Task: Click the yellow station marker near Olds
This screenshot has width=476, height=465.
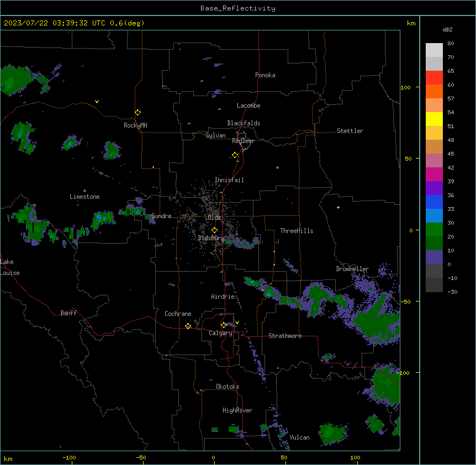Action: click(x=214, y=230)
